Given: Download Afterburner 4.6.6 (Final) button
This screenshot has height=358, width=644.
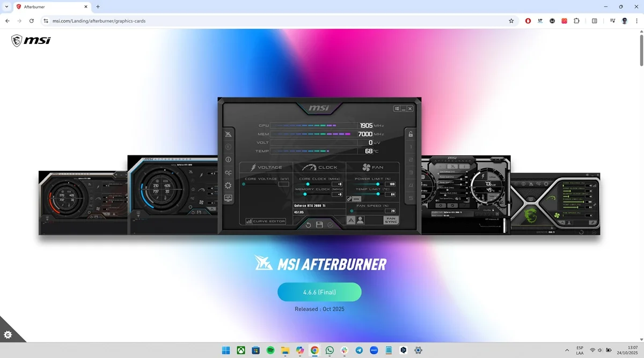Looking at the screenshot, I should click(319, 292).
